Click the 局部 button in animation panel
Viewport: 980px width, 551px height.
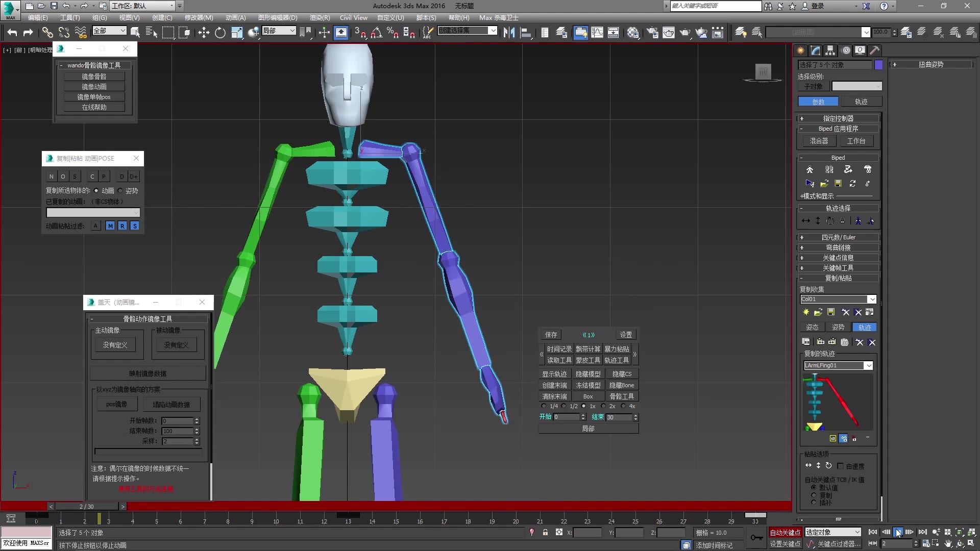click(589, 428)
